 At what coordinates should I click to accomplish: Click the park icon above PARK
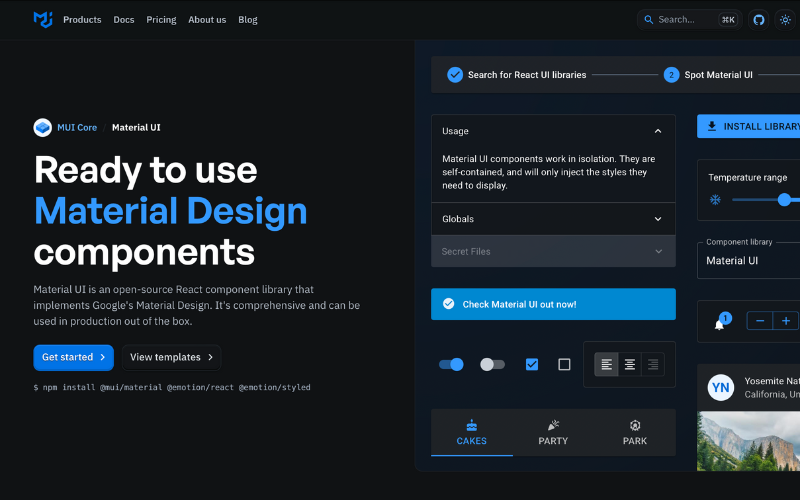tap(635, 425)
